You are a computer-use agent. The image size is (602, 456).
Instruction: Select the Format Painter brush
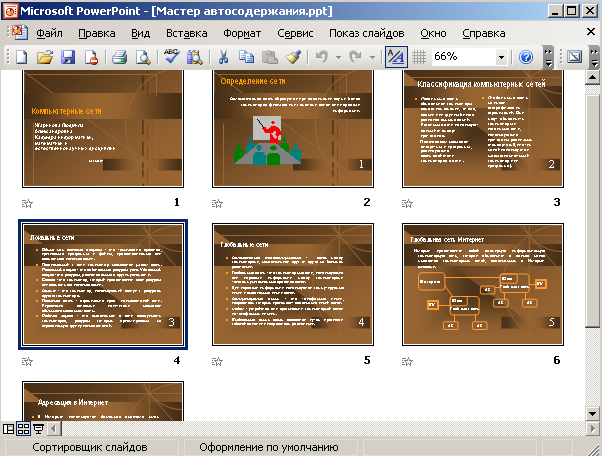click(293, 57)
